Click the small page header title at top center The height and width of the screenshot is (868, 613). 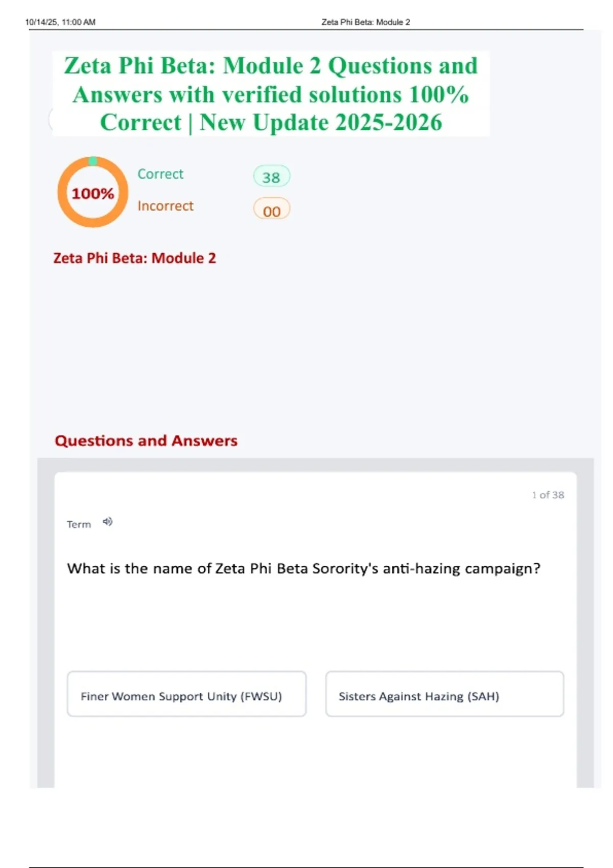[365, 22]
